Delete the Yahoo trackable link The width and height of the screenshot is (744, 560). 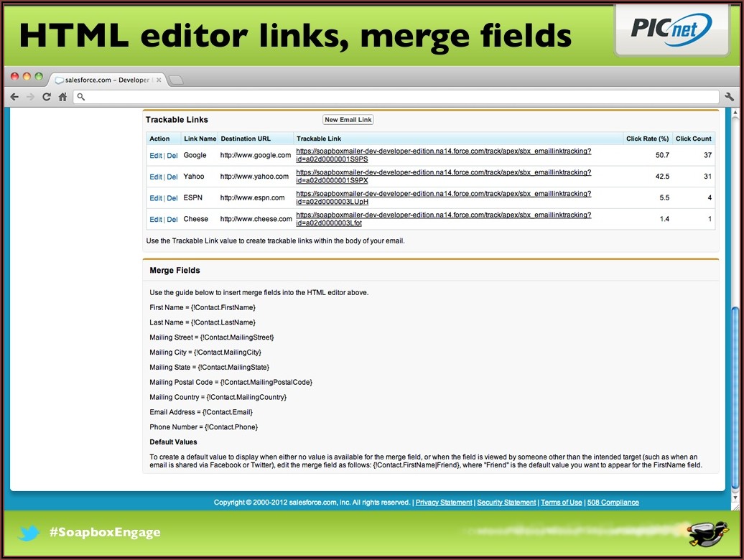pyautogui.click(x=172, y=177)
